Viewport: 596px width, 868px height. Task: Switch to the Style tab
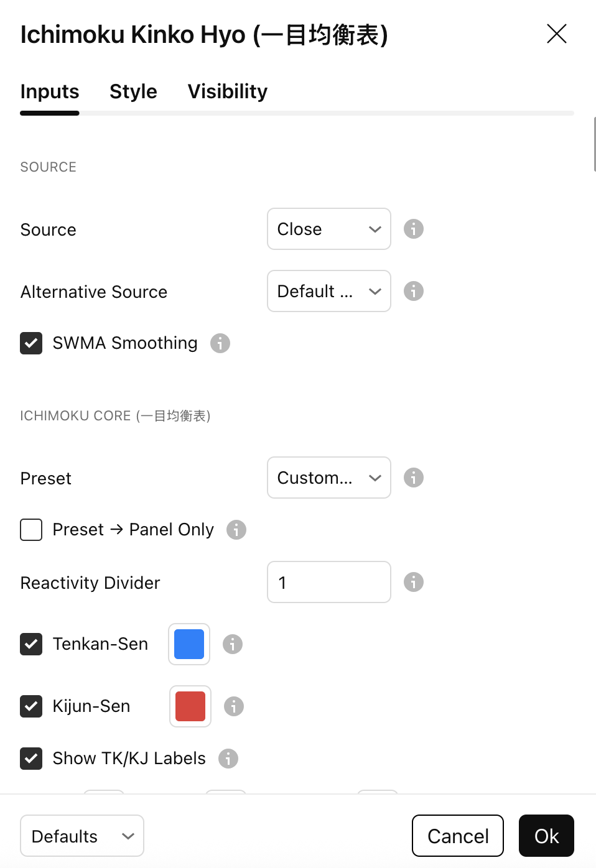pos(133,91)
